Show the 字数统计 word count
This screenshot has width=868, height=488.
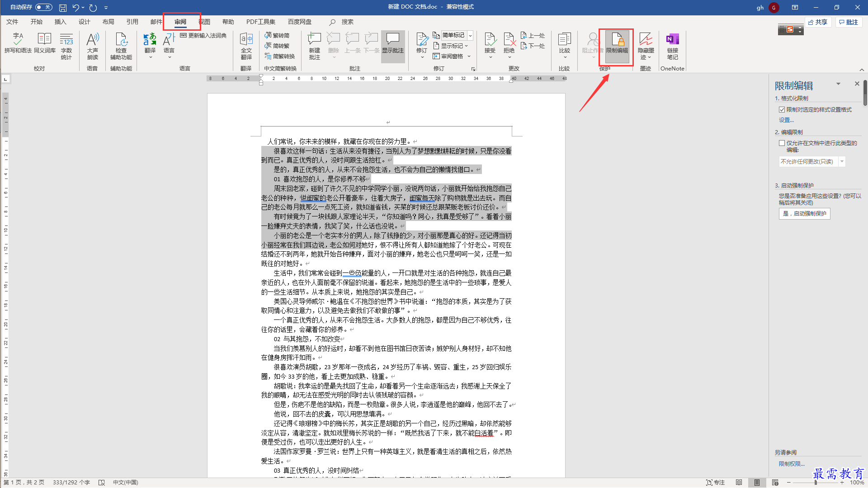(66, 46)
